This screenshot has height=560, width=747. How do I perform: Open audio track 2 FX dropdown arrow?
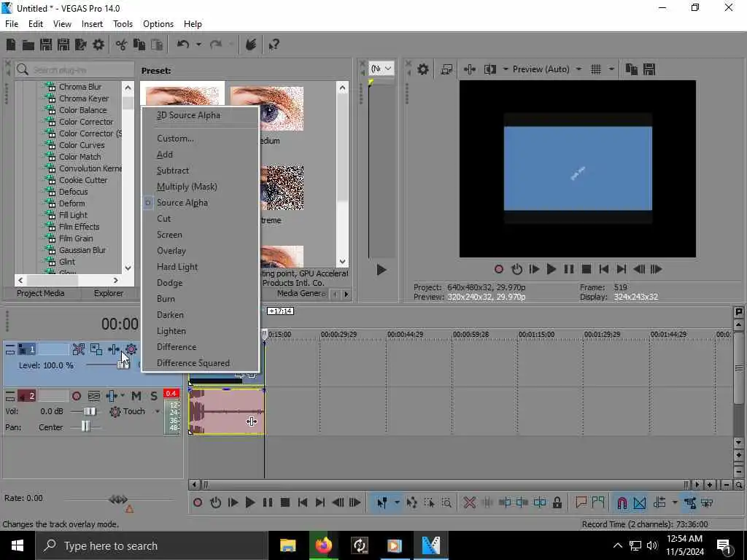(123, 396)
